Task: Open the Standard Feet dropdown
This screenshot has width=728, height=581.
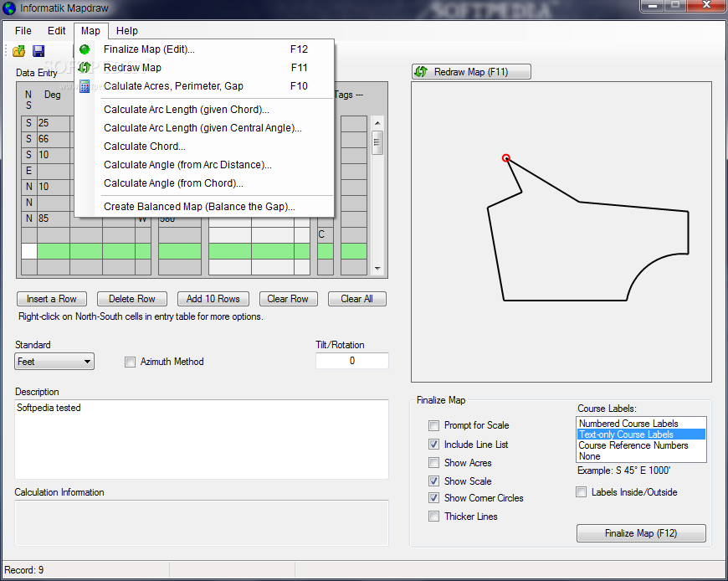Action: tap(54, 362)
